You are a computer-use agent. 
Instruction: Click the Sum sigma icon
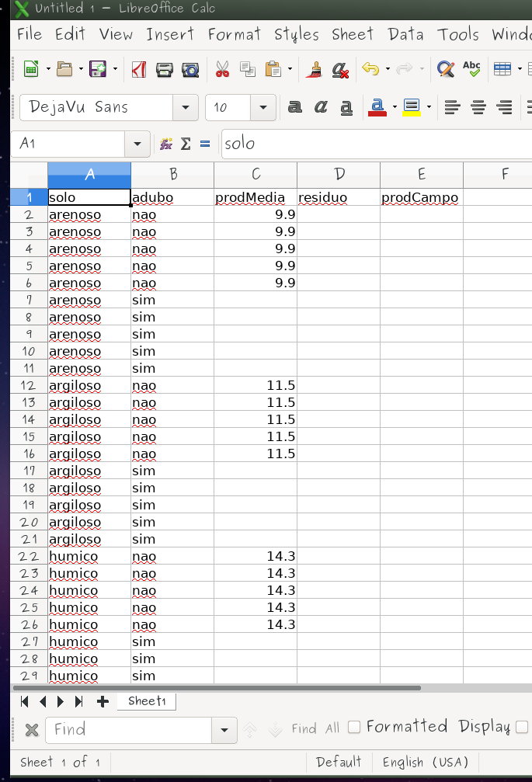186,144
